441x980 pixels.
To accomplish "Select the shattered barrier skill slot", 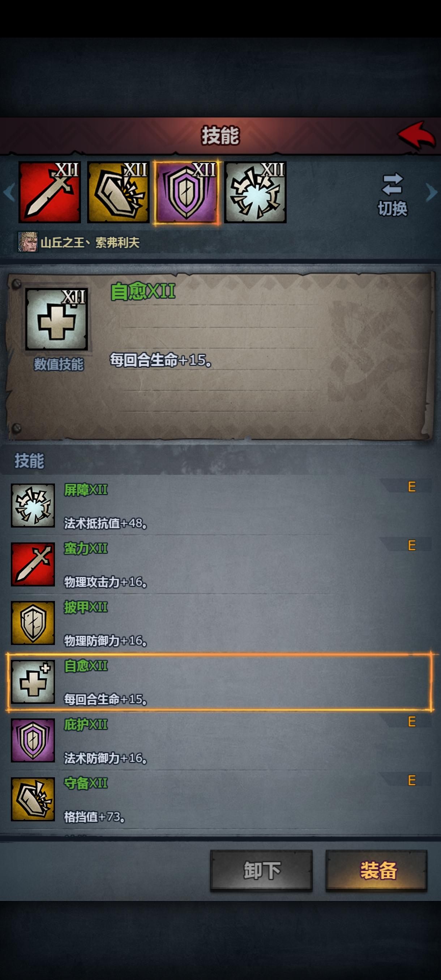I will [x=255, y=192].
